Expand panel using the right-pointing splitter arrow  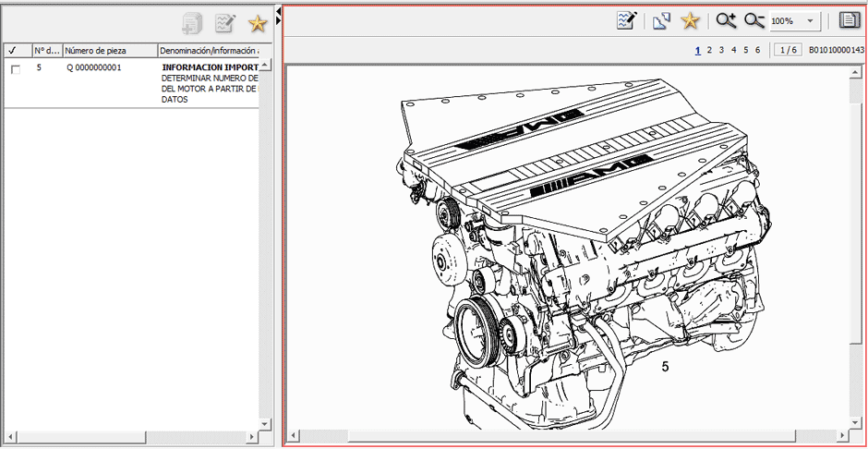point(278,20)
